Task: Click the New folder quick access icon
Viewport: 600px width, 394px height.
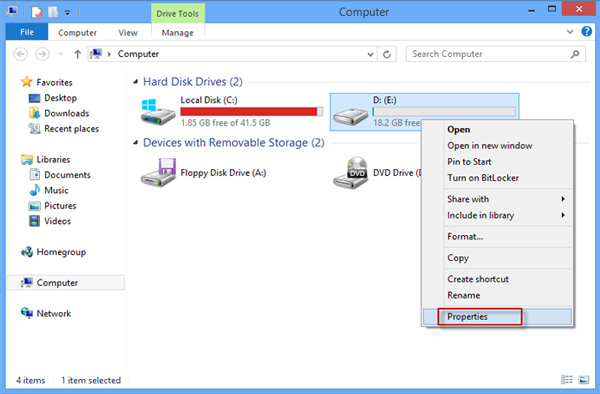Action: (53, 12)
